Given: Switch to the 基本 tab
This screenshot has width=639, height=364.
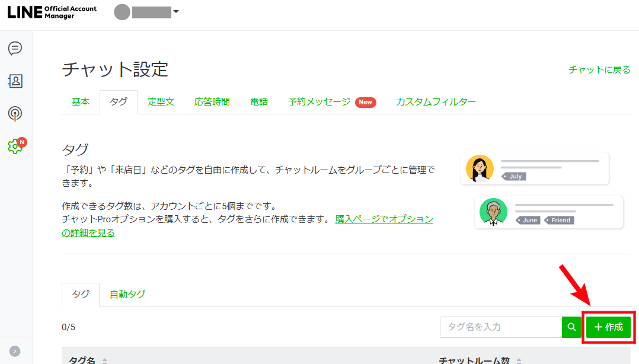Looking at the screenshot, I should [81, 102].
